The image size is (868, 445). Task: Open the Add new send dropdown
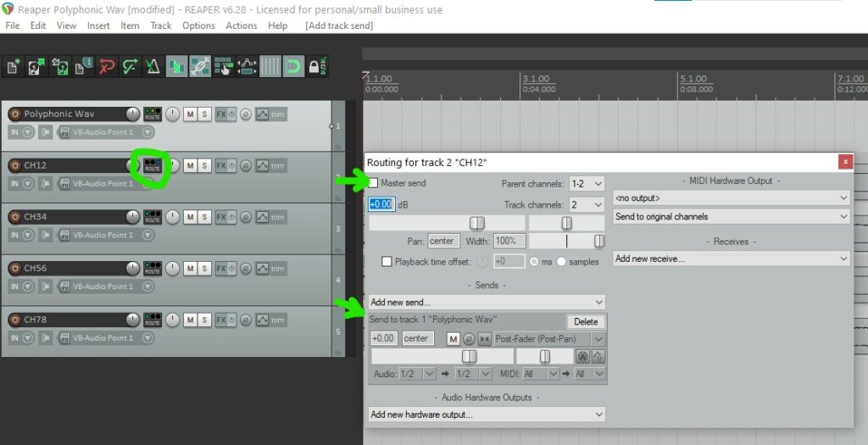[487, 303]
